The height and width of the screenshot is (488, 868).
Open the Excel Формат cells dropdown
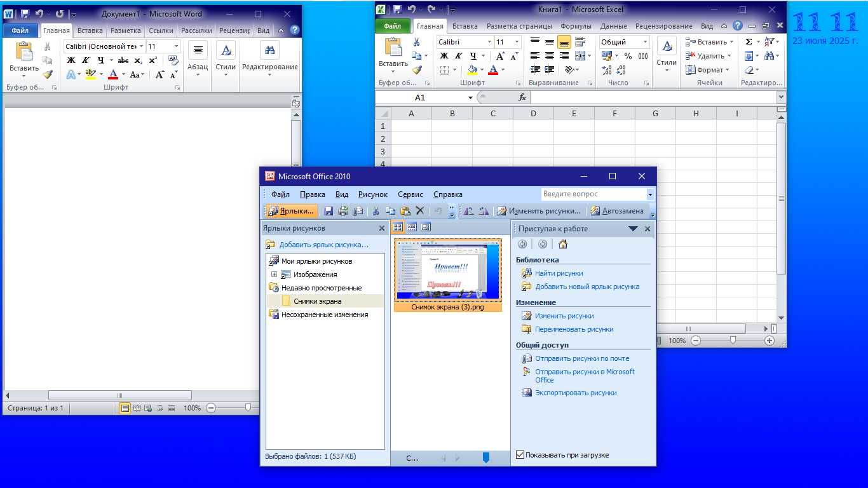708,70
